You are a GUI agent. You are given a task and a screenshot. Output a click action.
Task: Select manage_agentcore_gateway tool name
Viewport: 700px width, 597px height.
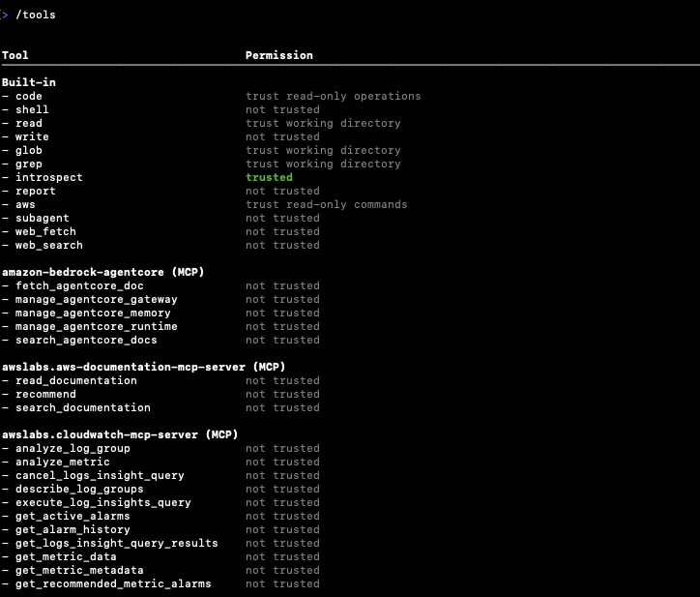click(97, 299)
